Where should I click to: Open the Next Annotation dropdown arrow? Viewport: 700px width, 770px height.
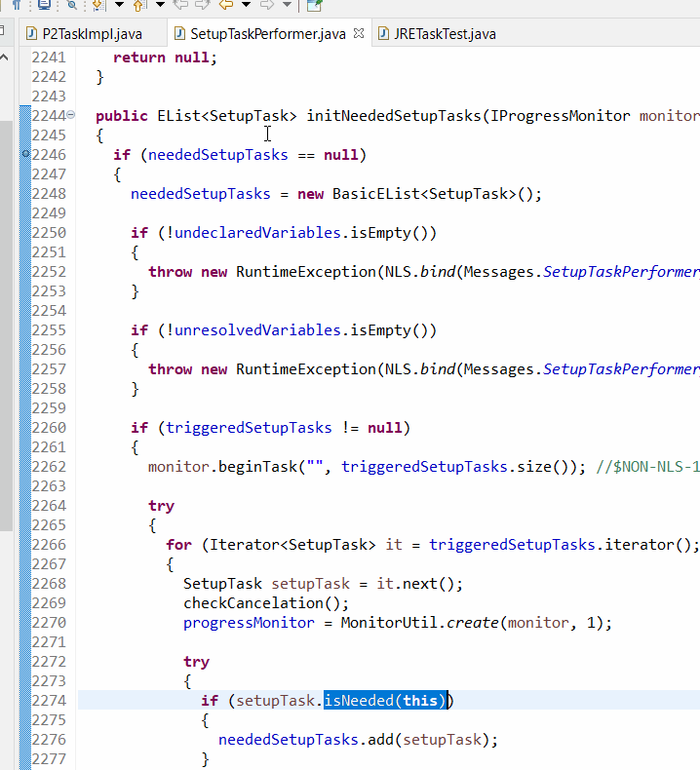(119, 5)
